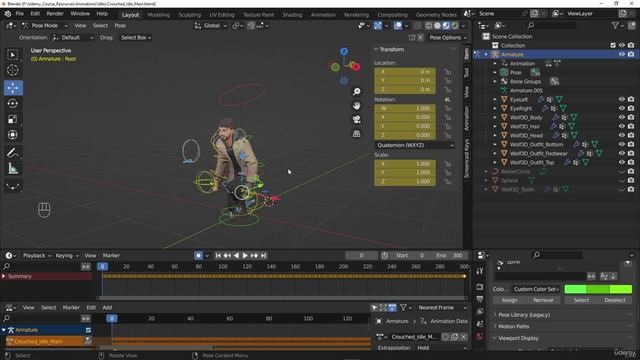This screenshot has height=360, width=640.
Task: Play animation in reverse
Action: (236, 256)
